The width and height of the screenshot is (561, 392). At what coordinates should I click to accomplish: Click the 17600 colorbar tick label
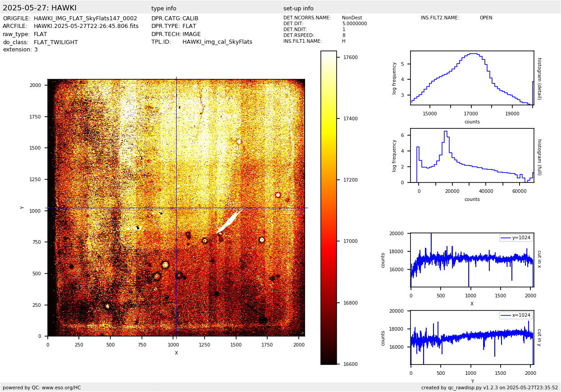[351, 57]
